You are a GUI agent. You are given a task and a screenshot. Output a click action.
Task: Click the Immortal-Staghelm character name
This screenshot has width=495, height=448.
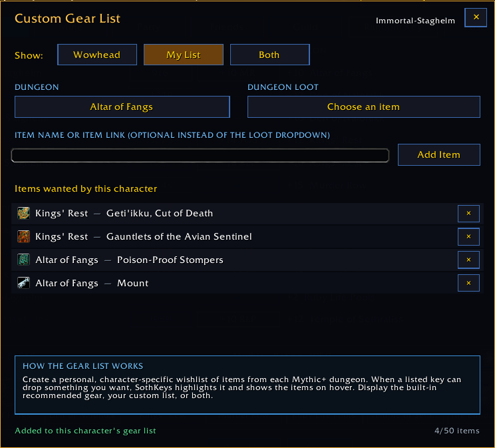(x=415, y=21)
